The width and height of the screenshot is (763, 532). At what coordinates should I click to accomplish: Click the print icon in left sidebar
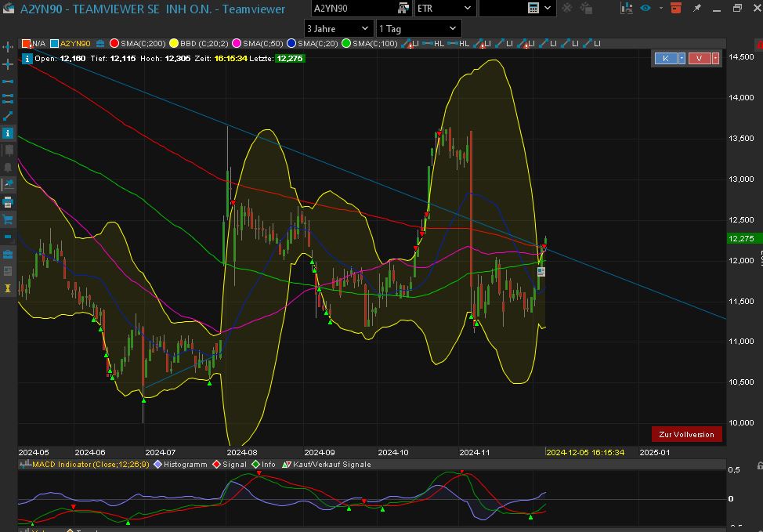click(8, 202)
